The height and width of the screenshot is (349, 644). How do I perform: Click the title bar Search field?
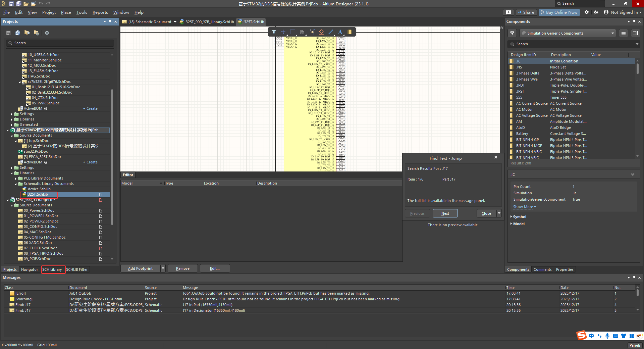coord(580,4)
